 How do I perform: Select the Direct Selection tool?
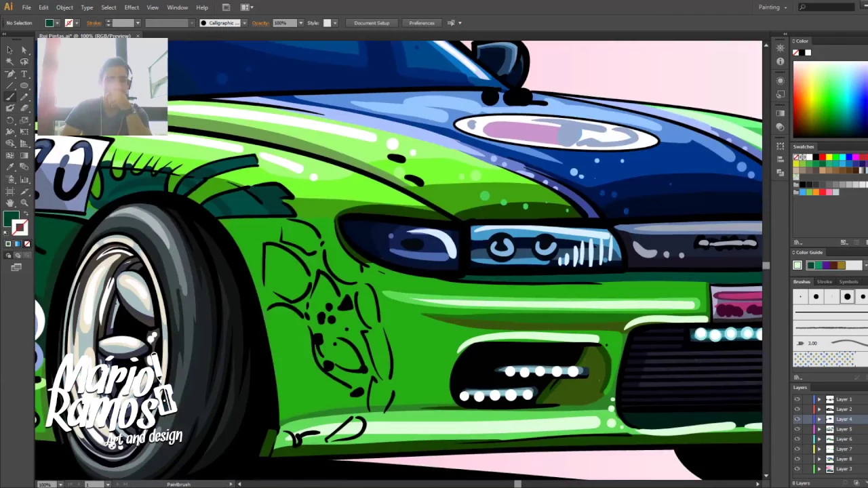pos(24,50)
